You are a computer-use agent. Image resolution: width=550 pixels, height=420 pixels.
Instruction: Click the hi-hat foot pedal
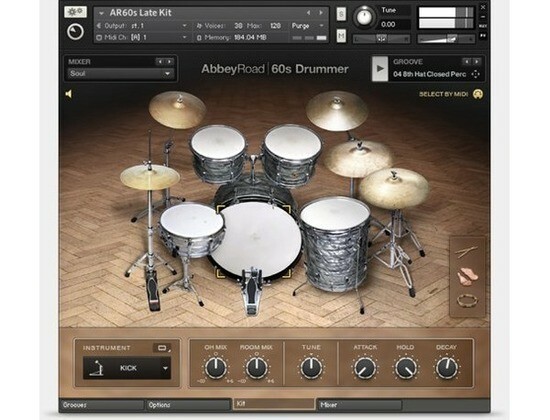(x=153, y=292)
